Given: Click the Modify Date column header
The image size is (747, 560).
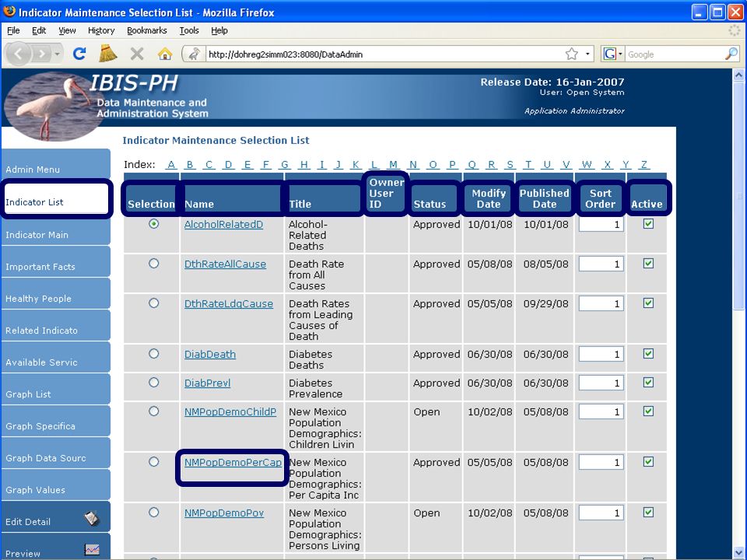Looking at the screenshot, I should pos(489,198).
